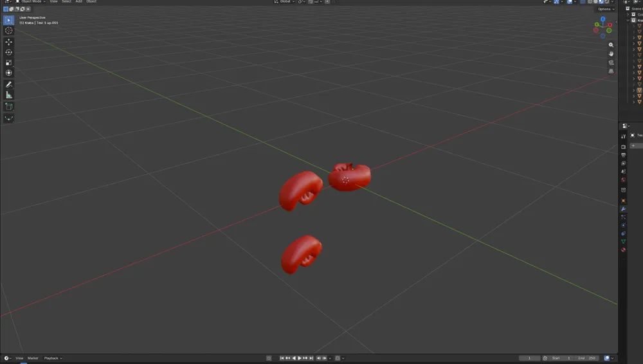
Task: Open the timeline editor type dropdown
Action: (7, 358)
